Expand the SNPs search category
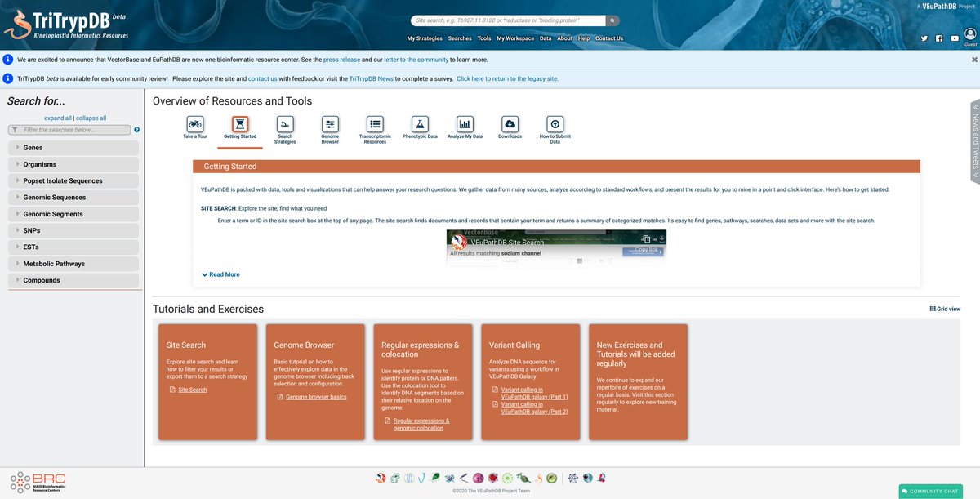The image size is (980, 499). point(73,230)
